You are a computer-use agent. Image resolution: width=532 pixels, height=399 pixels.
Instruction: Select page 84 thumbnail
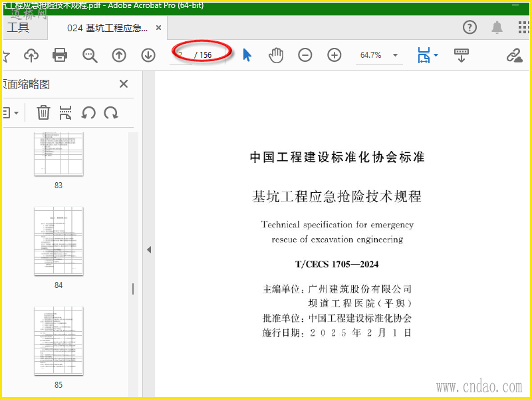pyautogui.click(x=59, y=241)
